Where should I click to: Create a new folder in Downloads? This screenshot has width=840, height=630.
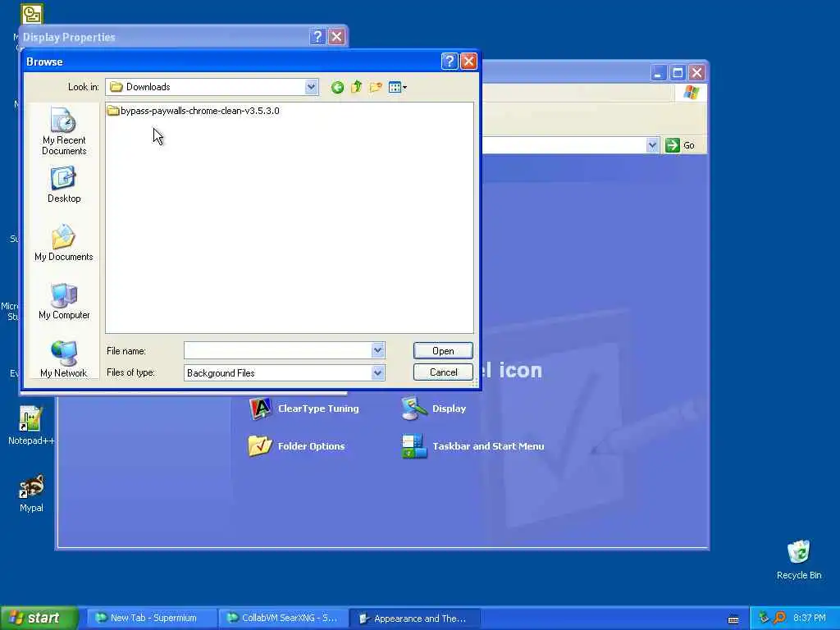[376, 87]
